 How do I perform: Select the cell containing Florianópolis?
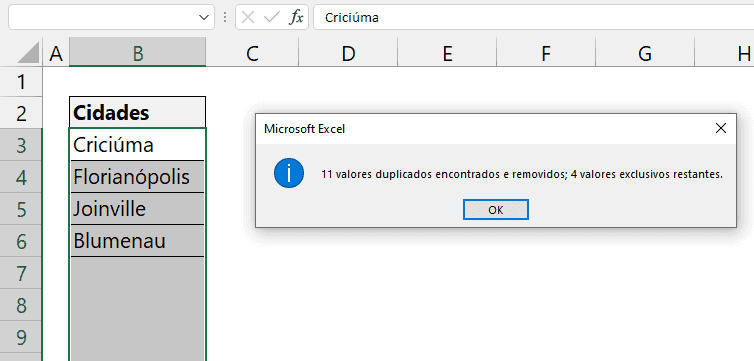click(138, 177)
